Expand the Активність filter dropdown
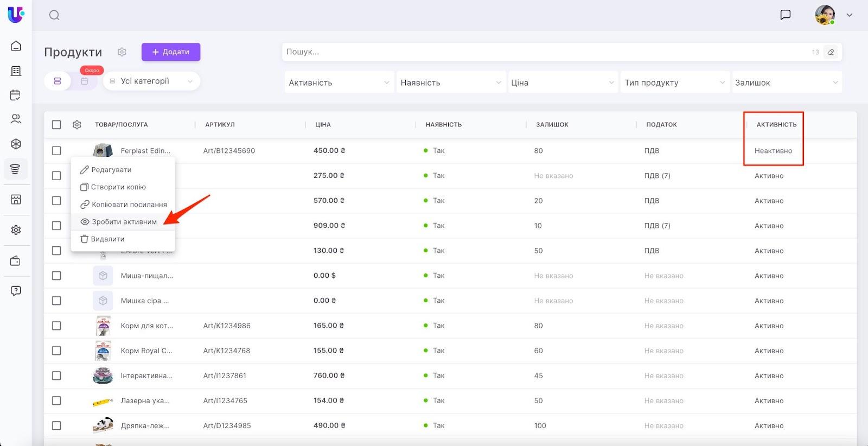The width and height of the screenshot is (868, 446). [339, 82]
